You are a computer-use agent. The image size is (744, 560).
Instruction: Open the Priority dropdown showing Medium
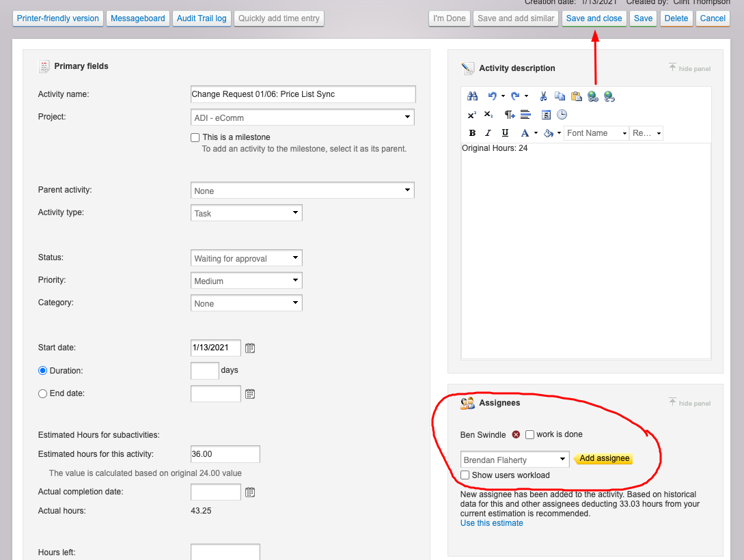(246, 280)
